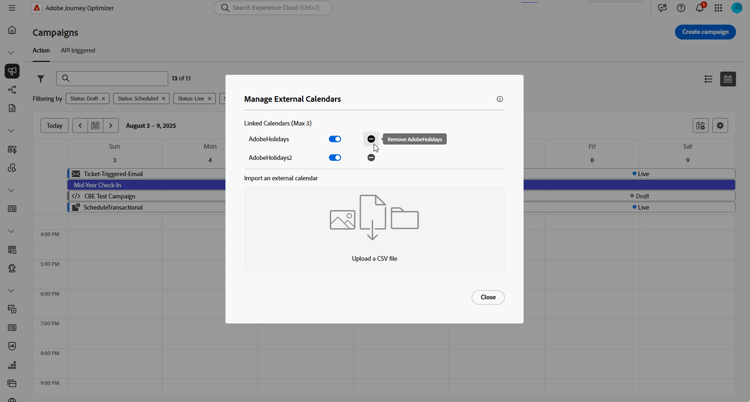Image resolution: width=750 pixels, height=402 pixels.
Task: Remove the Status: Scheduled filter chip
Action: click(x=163, y=99)
